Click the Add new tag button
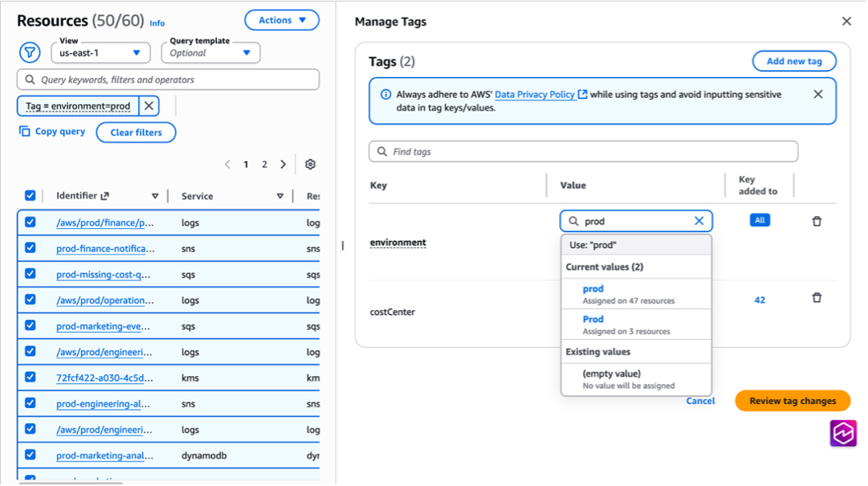The width and height of the screenshot is (868, 486). tap(793, 60)
